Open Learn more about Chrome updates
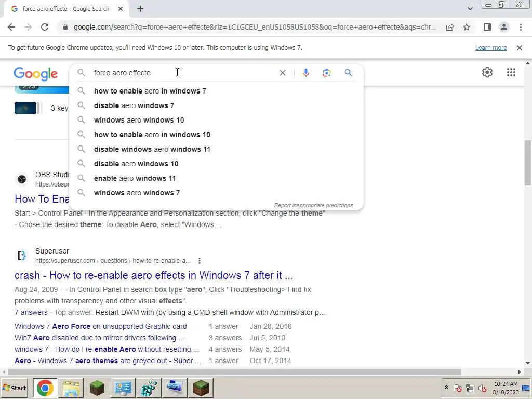532x399 pixels. pos(491,47)
